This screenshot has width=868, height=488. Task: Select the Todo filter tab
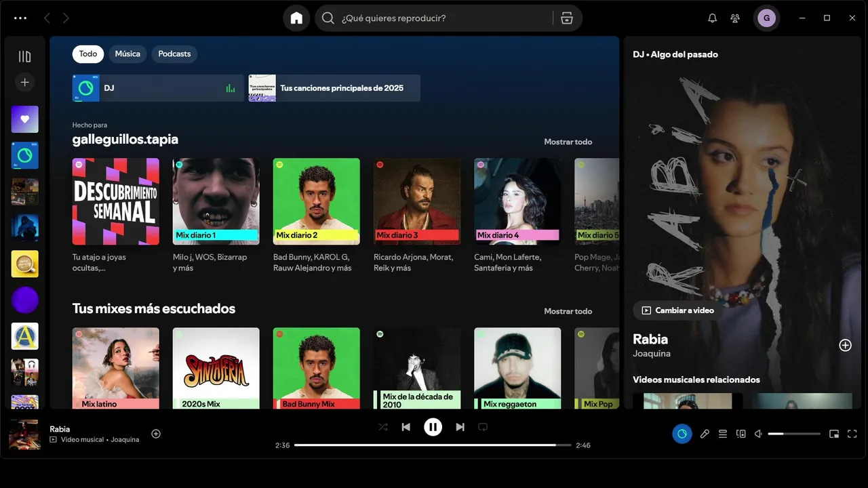pos(88,54)
